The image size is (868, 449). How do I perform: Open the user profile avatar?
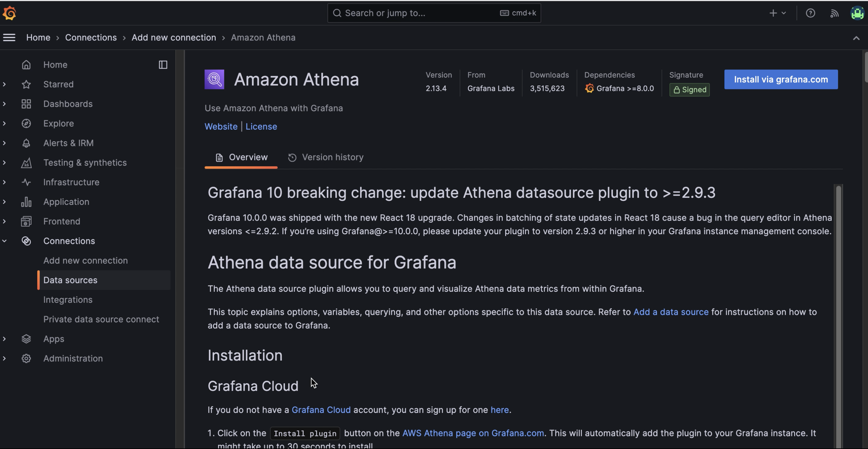coord(857,13)
